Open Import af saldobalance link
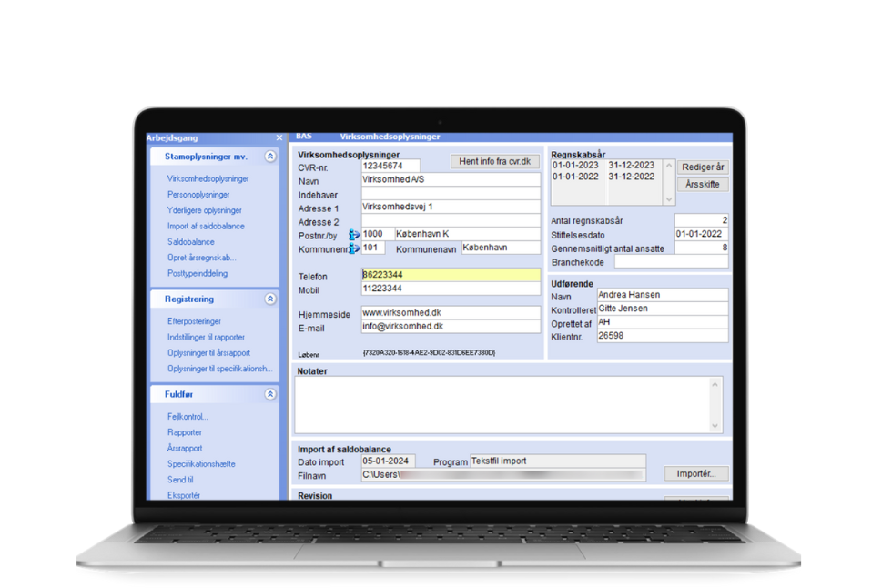 (206, 226)
